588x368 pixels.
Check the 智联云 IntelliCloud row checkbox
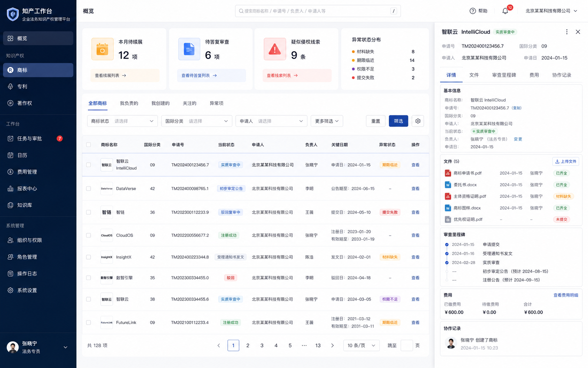(x=89, y=165)
